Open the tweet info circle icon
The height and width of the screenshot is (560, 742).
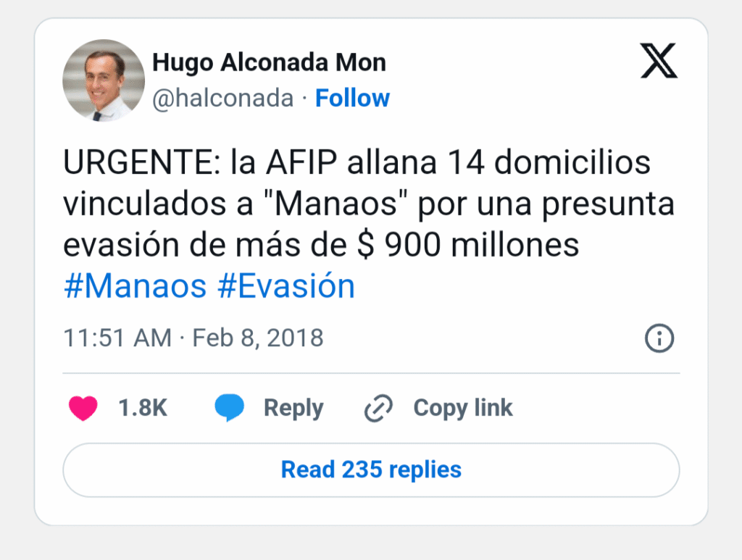[x=659, y=338]
